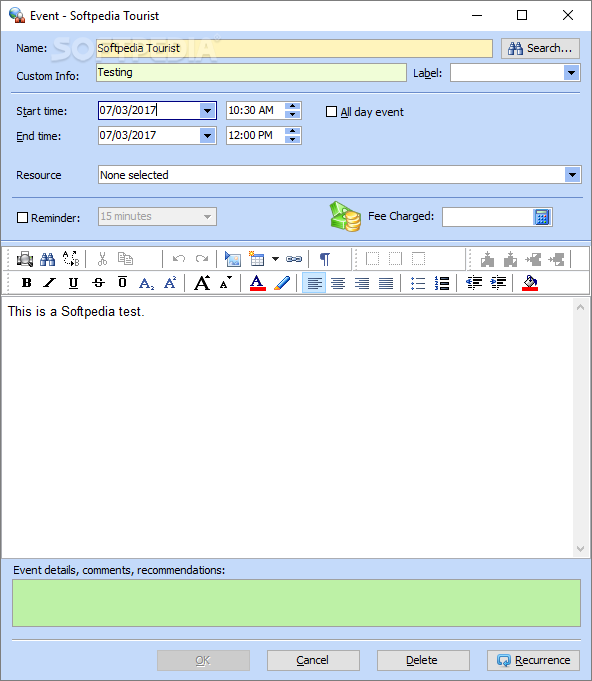The height and width of the screenshot is (681, 592).
Task: Open the End time date picker dropdown
Action: tap(208, 136)
